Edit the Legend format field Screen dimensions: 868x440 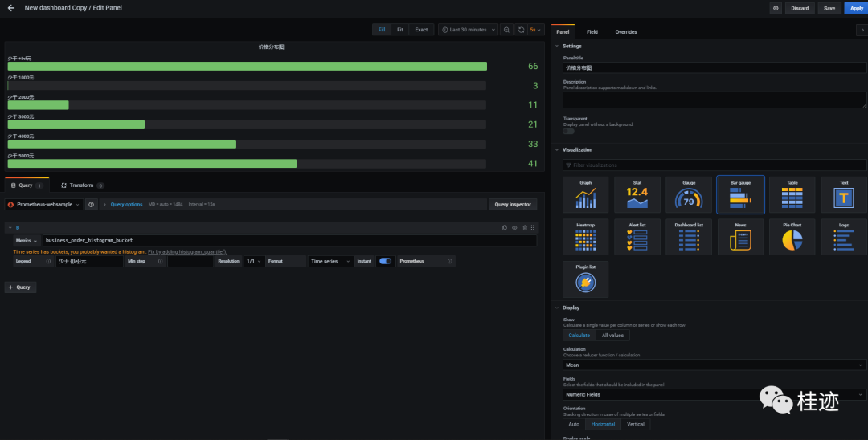90,261
